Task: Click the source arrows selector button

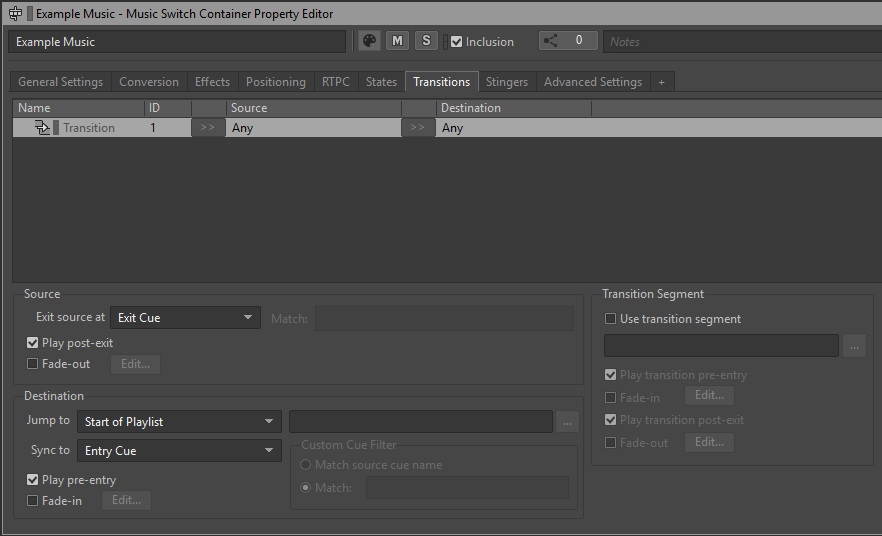Action: [208, 128]
